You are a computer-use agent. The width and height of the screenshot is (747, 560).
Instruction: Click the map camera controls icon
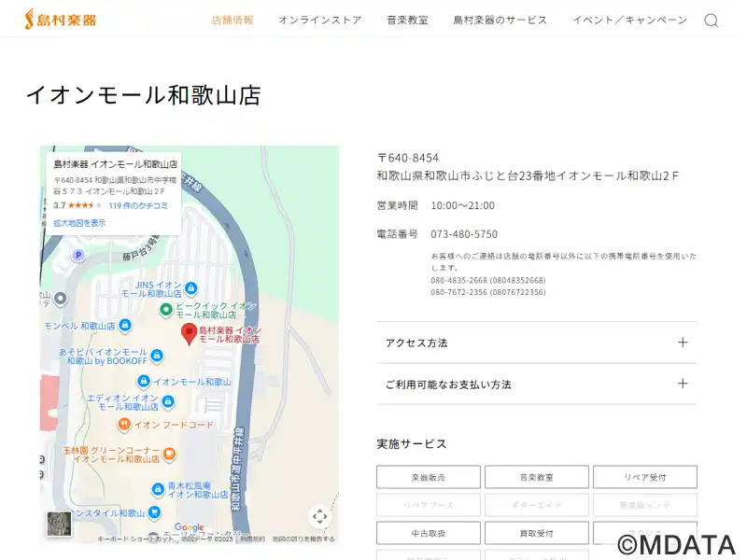pyautogui.click(x=319, y=516)
